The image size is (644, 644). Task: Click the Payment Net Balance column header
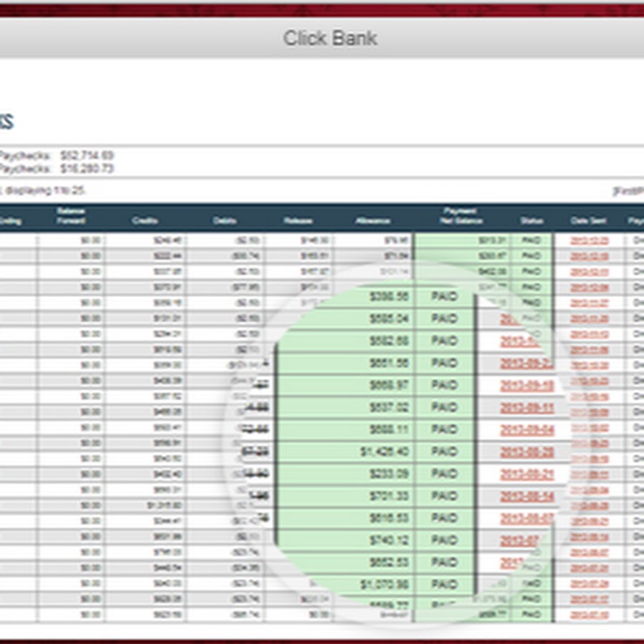pos(461,215)
